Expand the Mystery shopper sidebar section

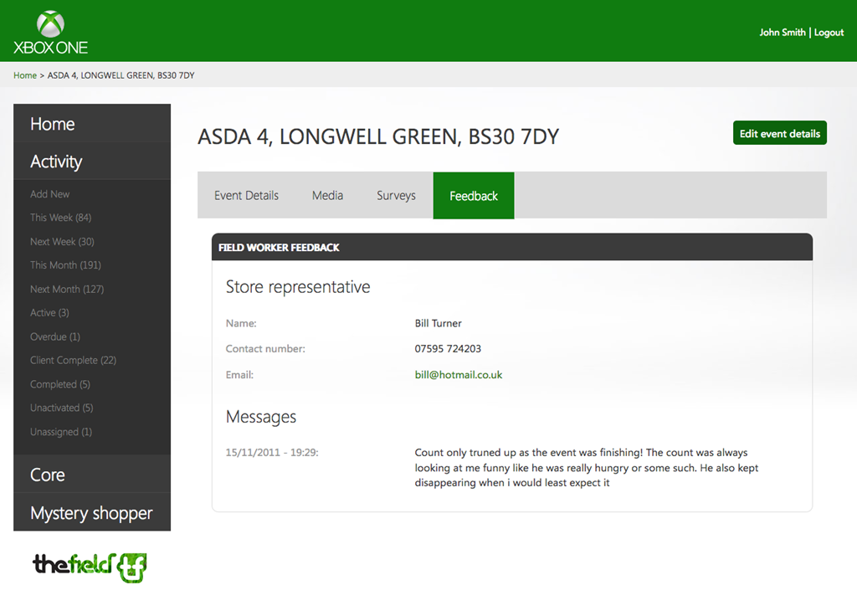(91, 513)
